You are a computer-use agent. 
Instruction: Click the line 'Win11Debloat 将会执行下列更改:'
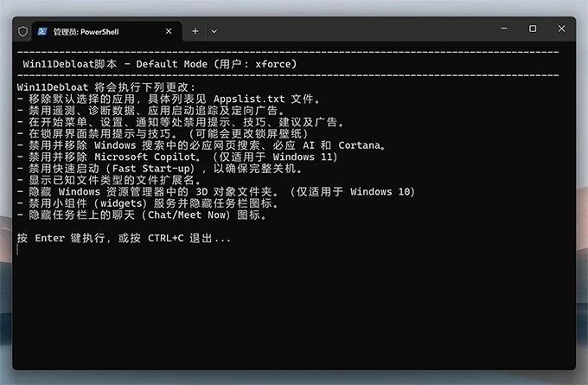[x=106, y=87]
